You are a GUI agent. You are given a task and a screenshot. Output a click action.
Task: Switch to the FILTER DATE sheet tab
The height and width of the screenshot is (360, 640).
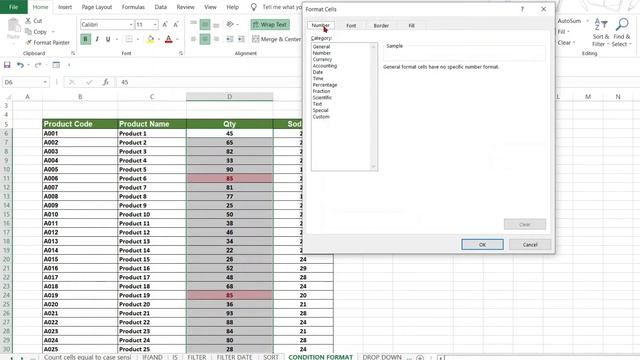tap(234, 357)
